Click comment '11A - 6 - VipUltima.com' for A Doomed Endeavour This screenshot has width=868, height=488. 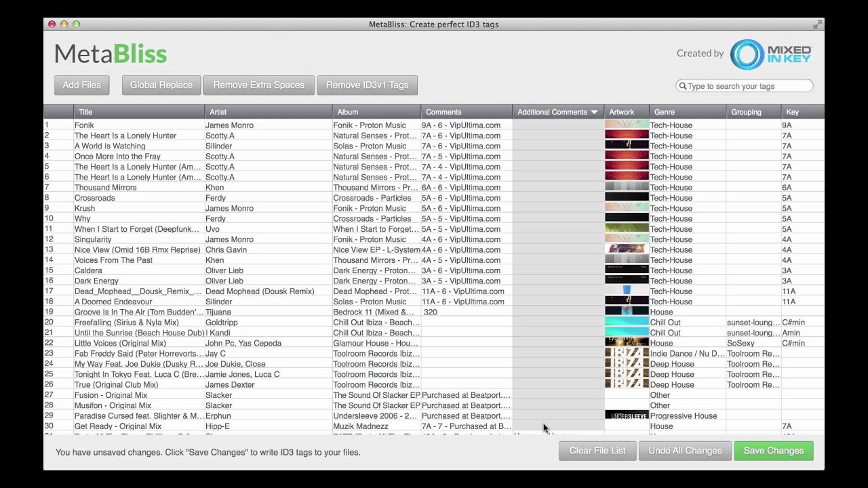(x=463, y=302)
